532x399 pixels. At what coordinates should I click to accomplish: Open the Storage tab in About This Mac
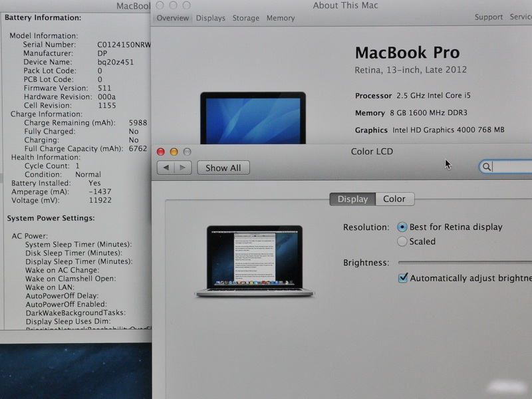(245, 18)
